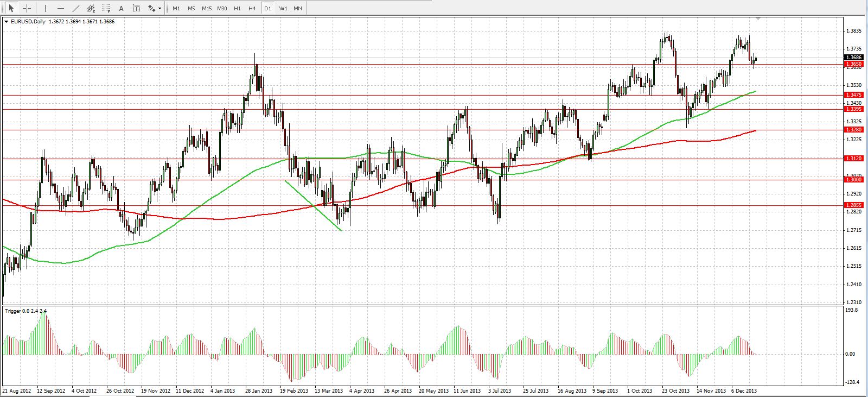This screenshot has width=868, height=397.
Task: Choose the Draw Trendline tool
Action: click(x=75, y=8)
